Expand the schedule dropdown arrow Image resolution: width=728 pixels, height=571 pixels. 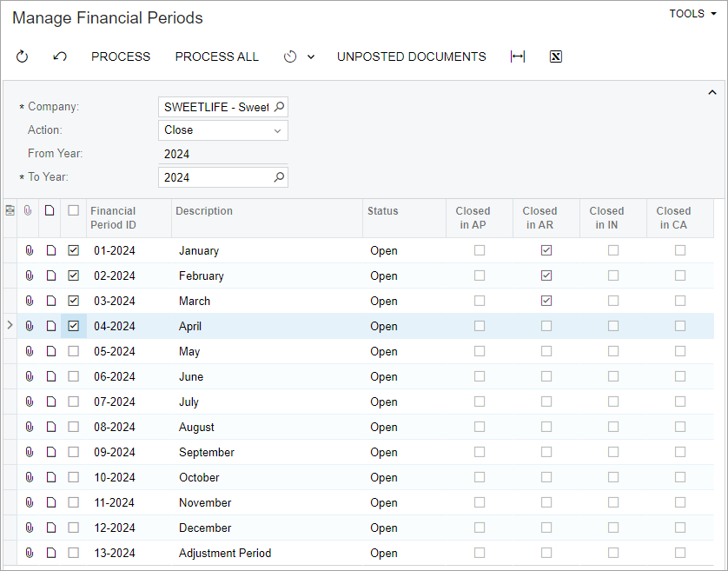311,56
